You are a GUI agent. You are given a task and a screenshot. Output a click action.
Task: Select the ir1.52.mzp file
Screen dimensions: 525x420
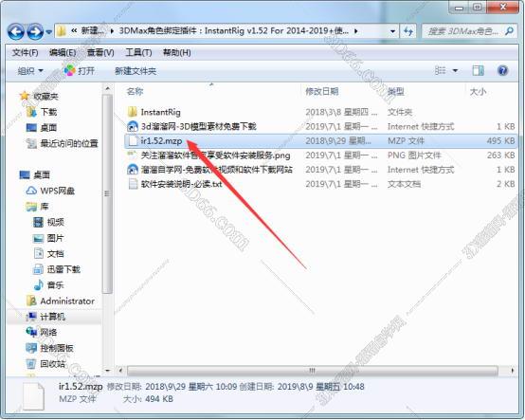pos(320,140)
